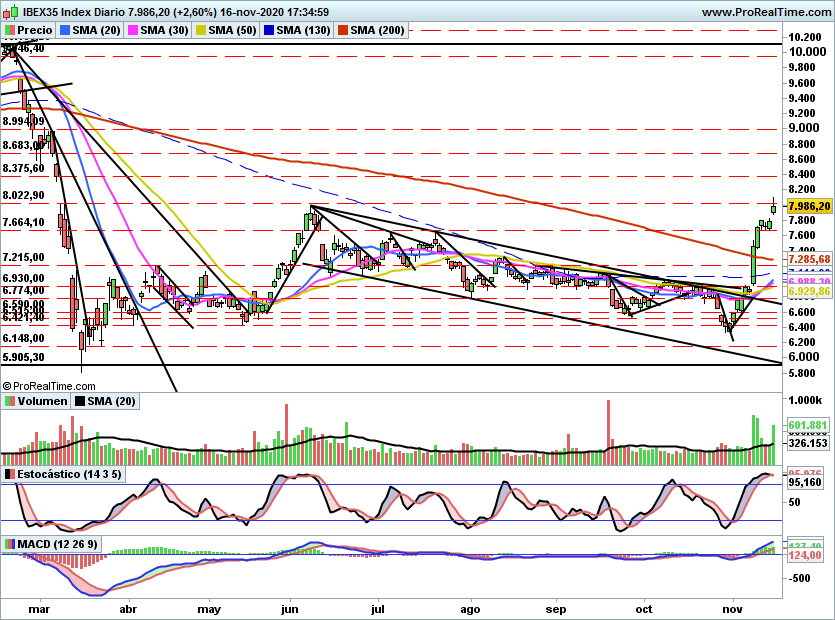Image resolution: width=835 pixels, height=620 pixels.
Task: Click the red SMA (200) color swatch
Action: click(x=343, y=30)
